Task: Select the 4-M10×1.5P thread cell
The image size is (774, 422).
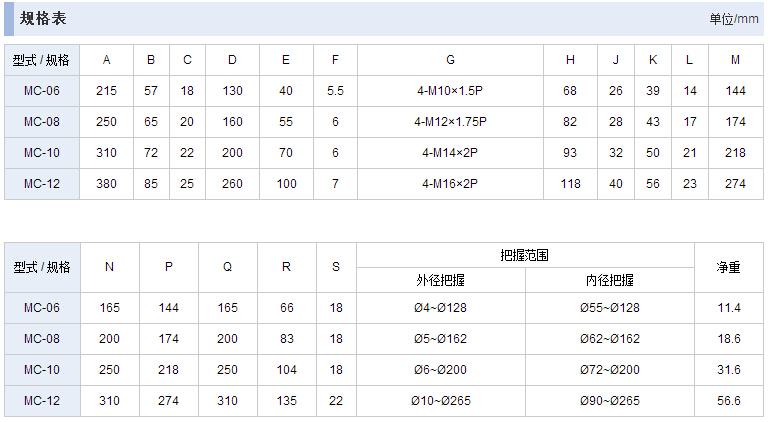Action: click(x=450, y=91)
